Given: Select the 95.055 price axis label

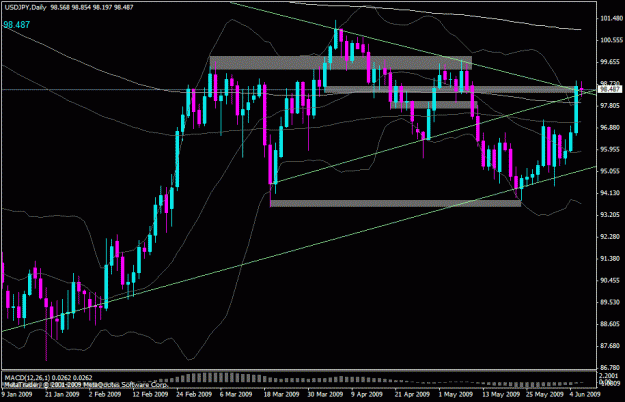Looking at the screenshot, I should [x=611, y=171].
